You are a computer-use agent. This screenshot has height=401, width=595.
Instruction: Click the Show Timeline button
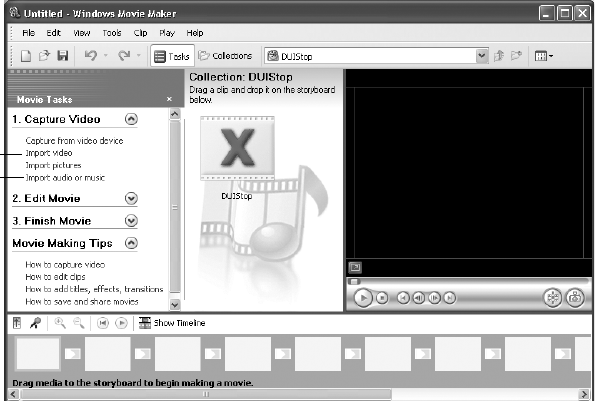[x=172, y=323]
